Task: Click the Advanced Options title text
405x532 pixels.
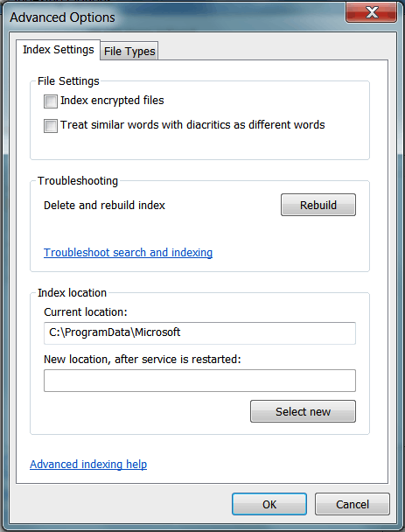Action: [x=62, y=17]
